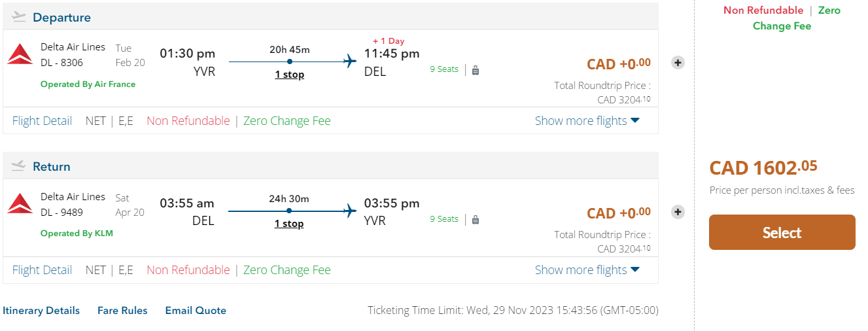Screen dimensions: 868x331
Task: Click the plus icon beside return flight price
Action: 678,212
